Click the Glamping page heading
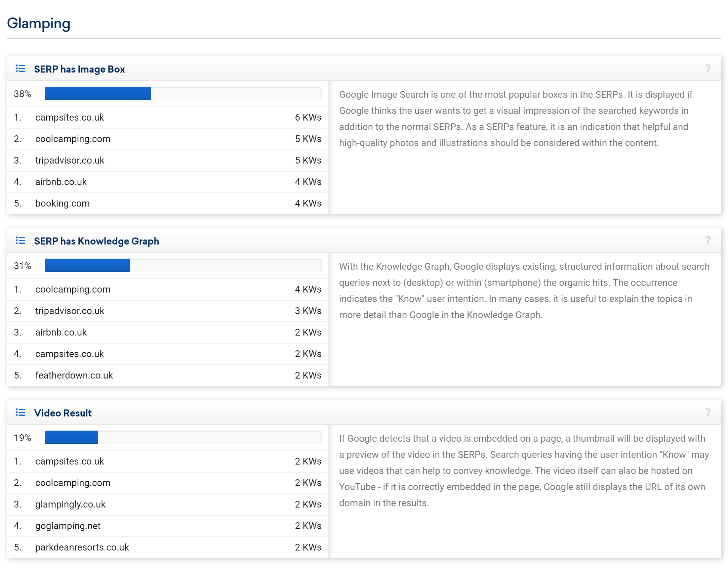This screenshot has height=572, width=728. pyautogui.click(x=39, y=24)
